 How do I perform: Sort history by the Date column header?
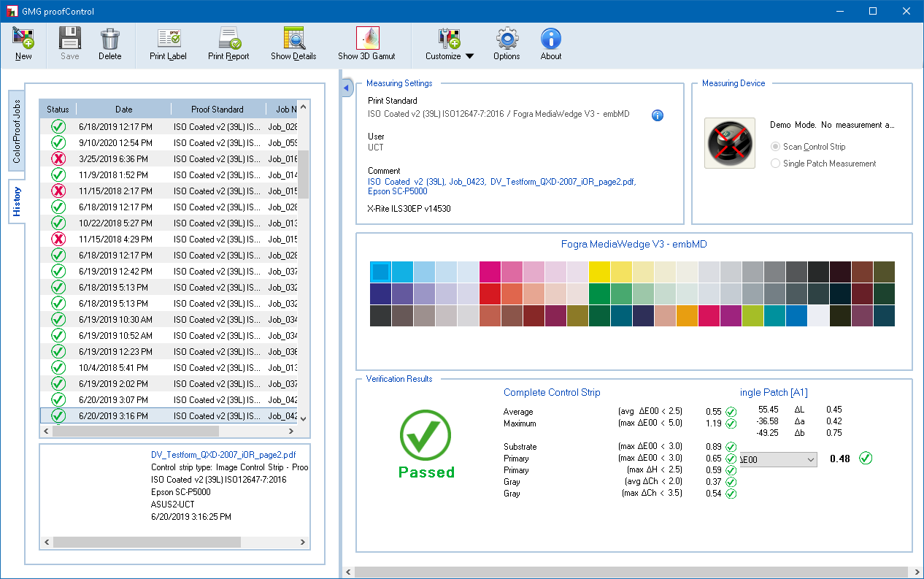coord(123,110)
